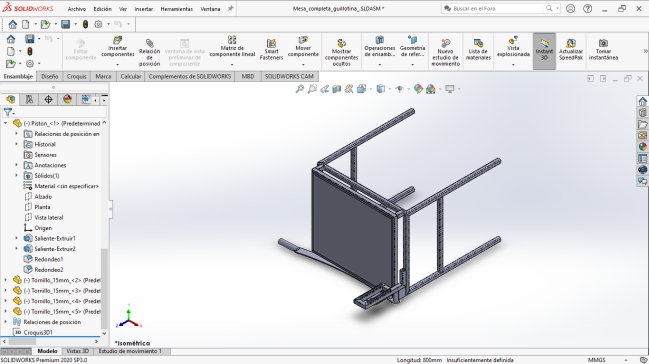Expand Saliente-Extruir1 feature

(x=17, y=238)
